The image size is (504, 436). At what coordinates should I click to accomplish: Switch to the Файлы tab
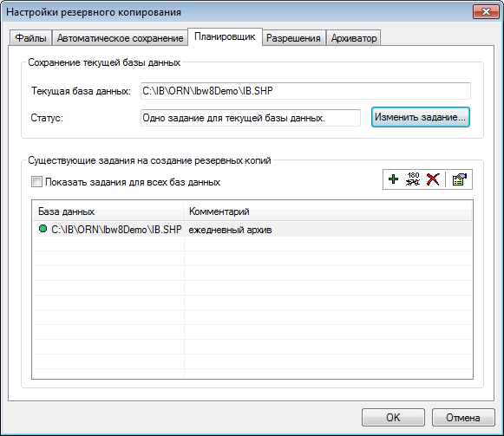tap(30, 38)
